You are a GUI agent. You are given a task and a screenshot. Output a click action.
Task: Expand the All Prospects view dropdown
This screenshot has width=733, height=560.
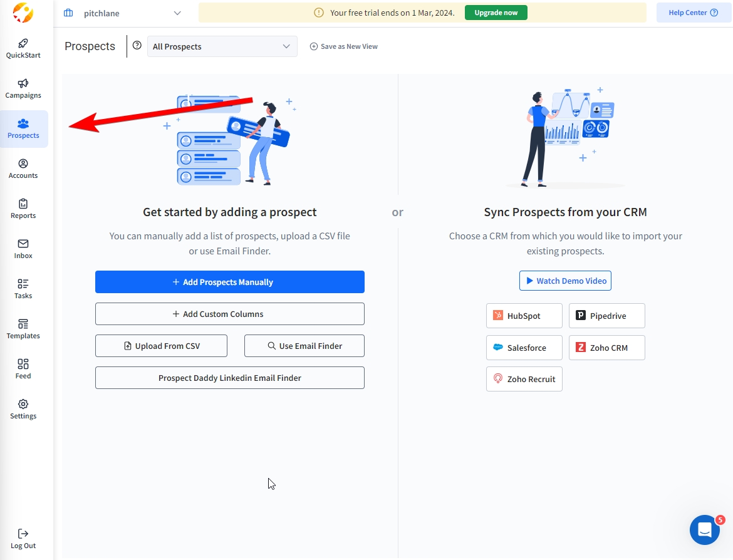tap(222, 46)
